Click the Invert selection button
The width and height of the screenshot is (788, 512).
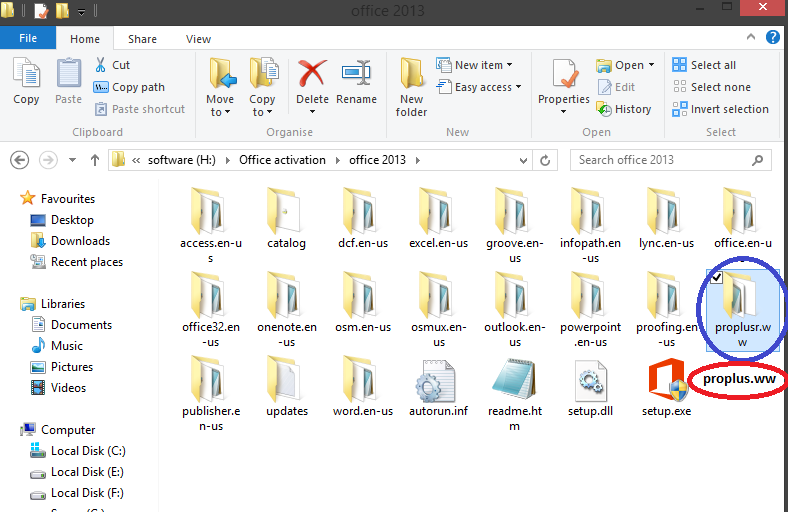click(x=720, y=109)
